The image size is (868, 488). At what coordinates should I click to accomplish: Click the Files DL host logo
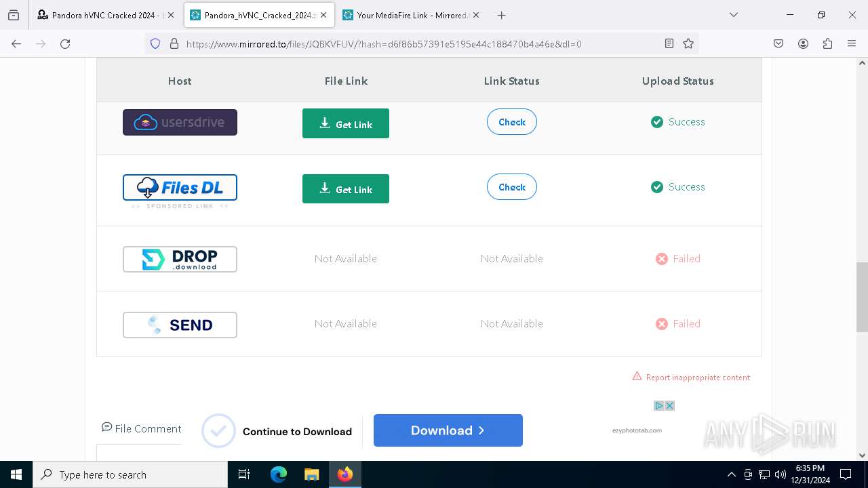(x=180, y=188)
